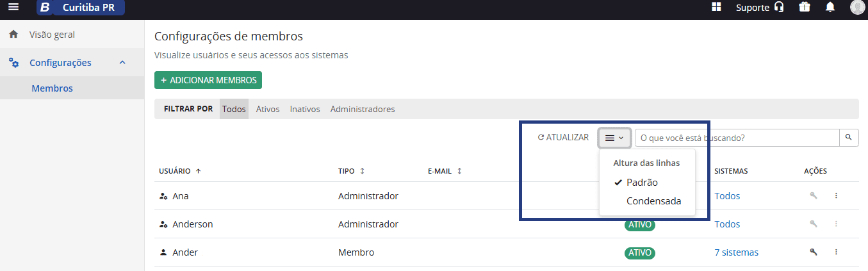
Task: Filter members by Administradores tab
Action: tap(363, 109)
